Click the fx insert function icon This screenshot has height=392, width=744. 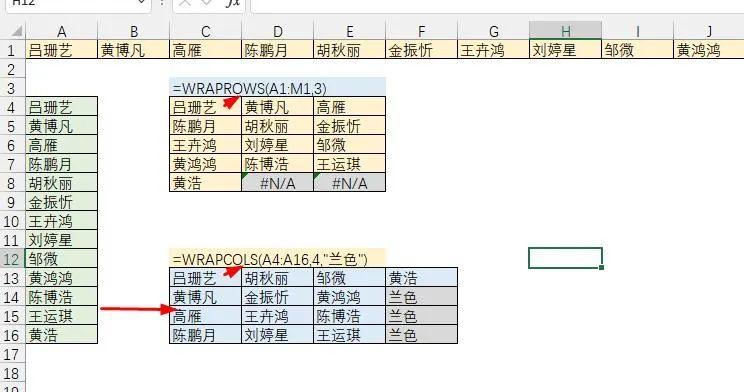(x=232, y=3)
